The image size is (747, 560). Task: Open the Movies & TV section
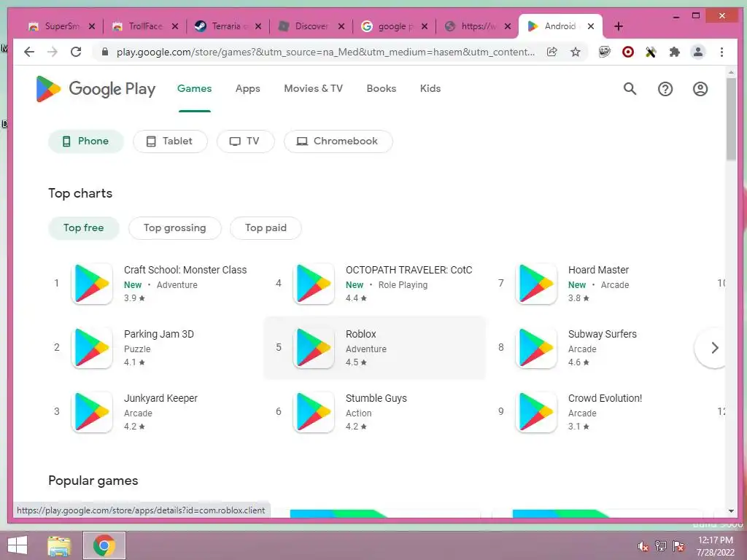[314, 88]
